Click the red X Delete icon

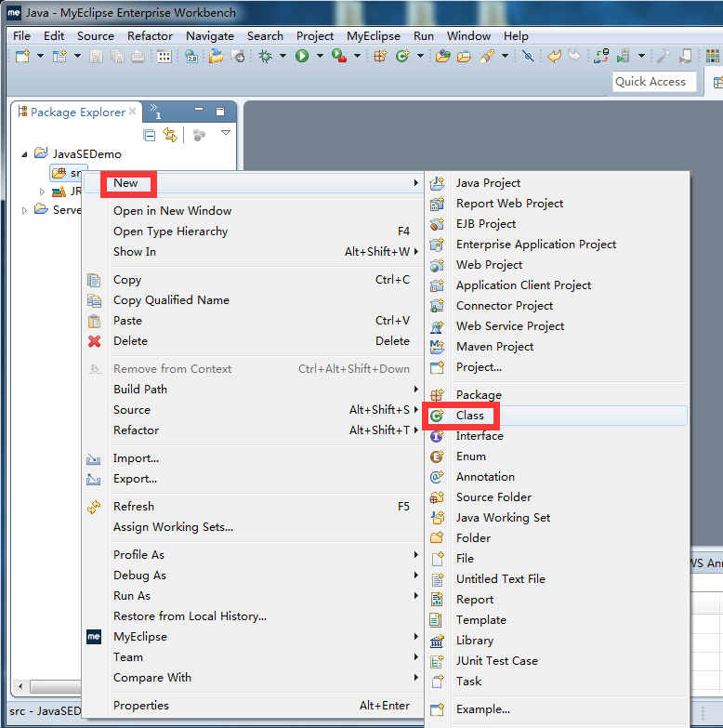coord(94,341)
